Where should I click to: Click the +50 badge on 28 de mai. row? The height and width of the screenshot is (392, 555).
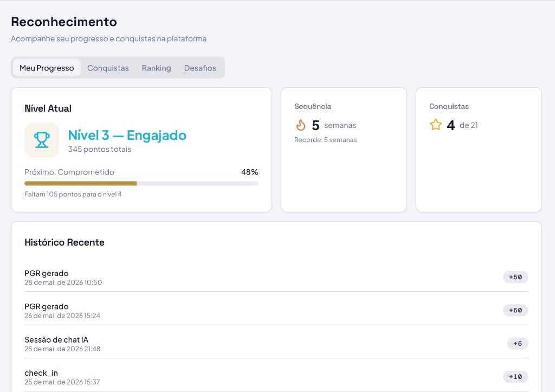tap(515, 277)
